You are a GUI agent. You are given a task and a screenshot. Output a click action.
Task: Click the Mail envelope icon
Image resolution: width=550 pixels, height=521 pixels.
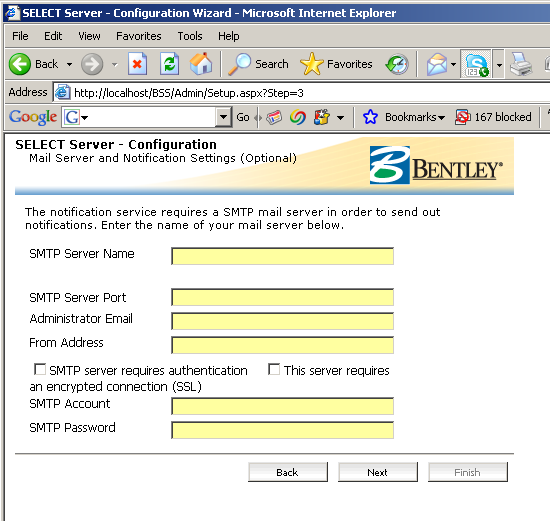(437, 64)
